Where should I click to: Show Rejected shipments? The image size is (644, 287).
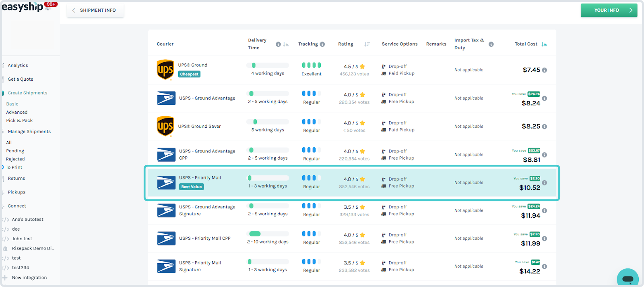click(x=15, y=159)
